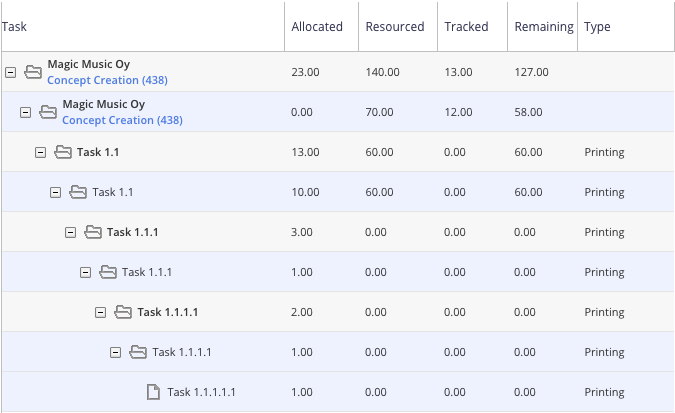Collapse the non-bold Task 1.1.1 row
The height and width of the screenshot is (413, 675).
[86, 272]
